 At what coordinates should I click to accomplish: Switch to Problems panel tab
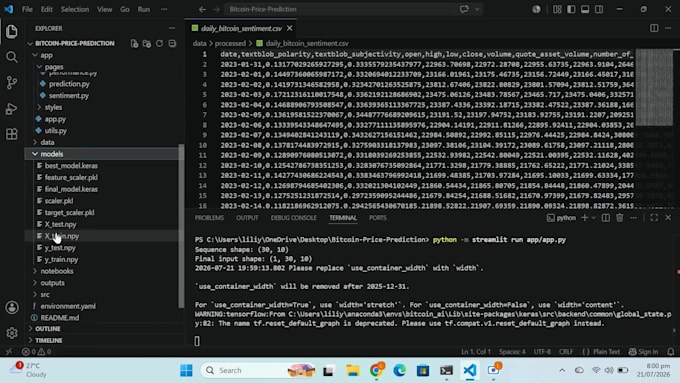[x=209, y=218]
